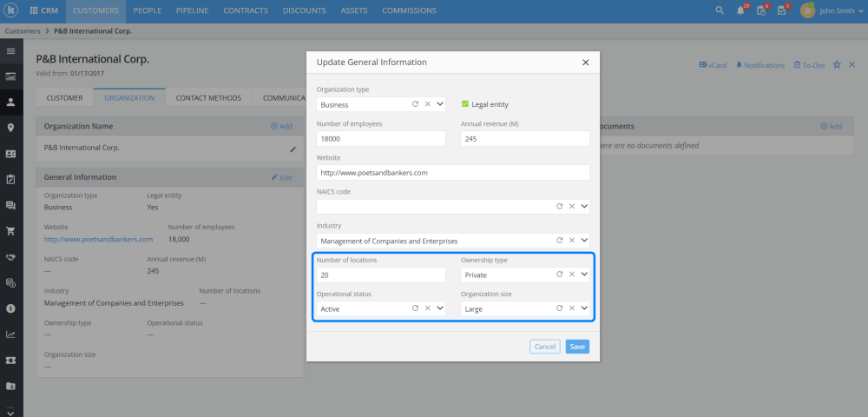
Task: Click Add in Organization Name panel
Action: tap(281, 126)
